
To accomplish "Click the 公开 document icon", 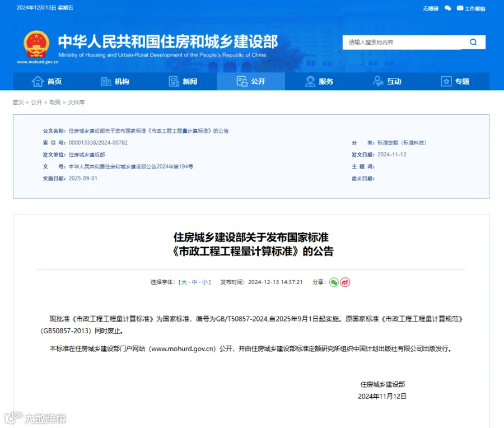I will tap(242, 81).
